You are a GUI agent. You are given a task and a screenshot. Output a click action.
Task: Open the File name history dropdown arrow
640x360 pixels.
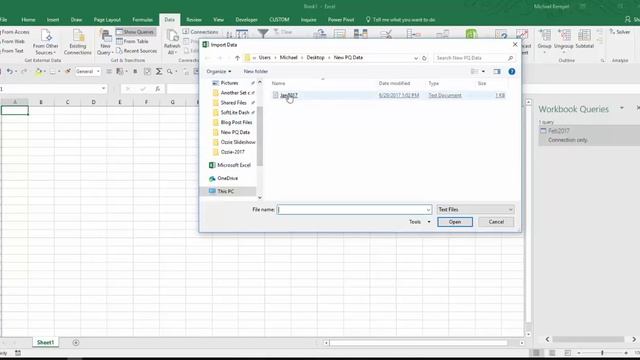pyautogui.click(x=428, y=210)
